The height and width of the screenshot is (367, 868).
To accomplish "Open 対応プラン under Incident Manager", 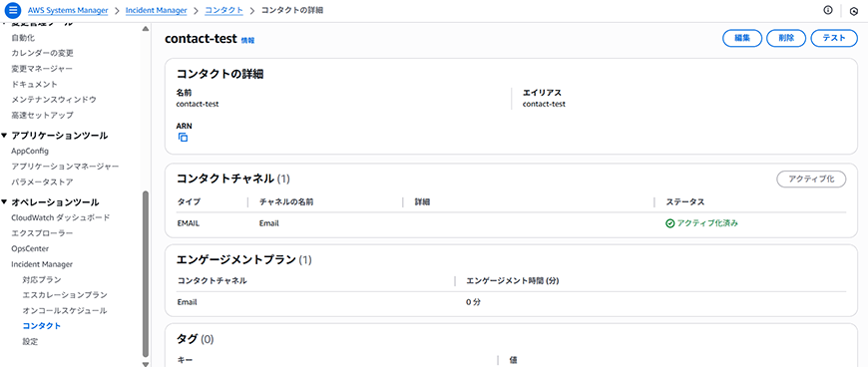I will pos(42,279).
